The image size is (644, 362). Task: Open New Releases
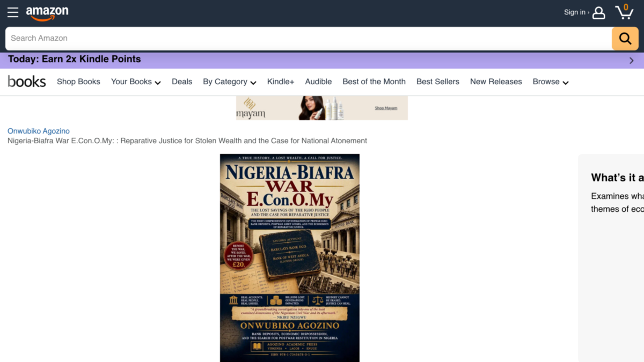496,82
